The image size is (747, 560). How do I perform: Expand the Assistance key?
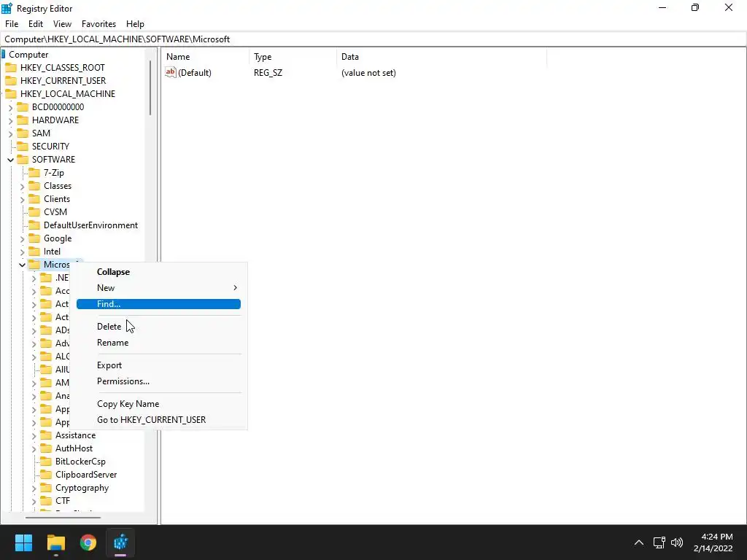[34, 436]
